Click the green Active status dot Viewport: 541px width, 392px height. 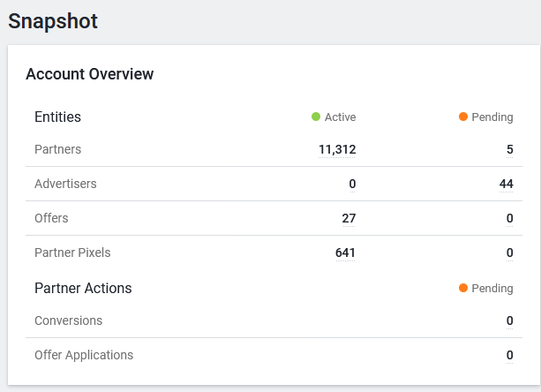click(316, 117)
